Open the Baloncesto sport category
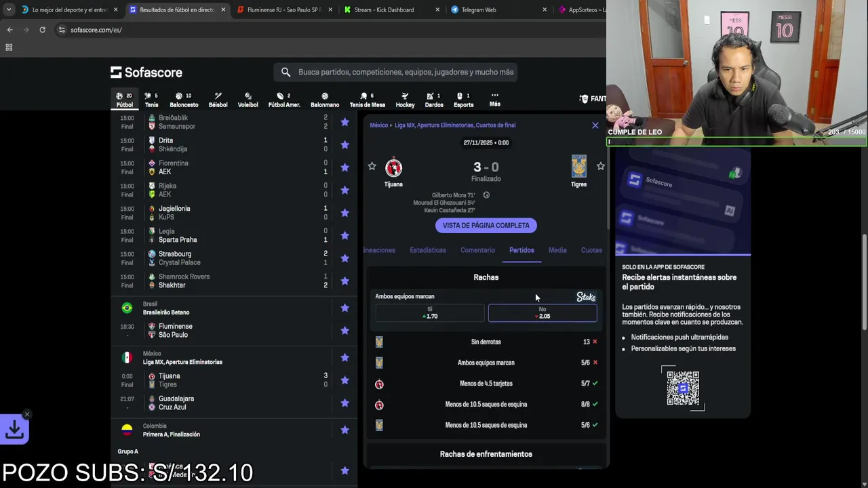The height and width of the screenshot is (488, 868). pyautogui.click(x=184, y=100)
